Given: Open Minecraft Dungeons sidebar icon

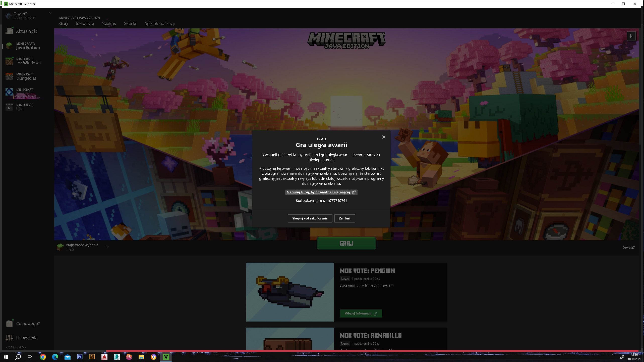Looking at the screenshot, I should (x=9, y=76).
